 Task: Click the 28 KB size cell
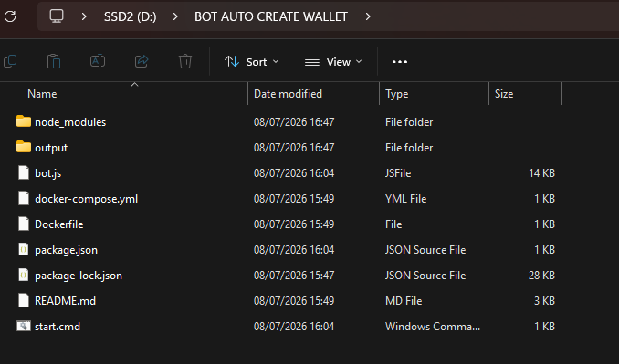[541, 276]
